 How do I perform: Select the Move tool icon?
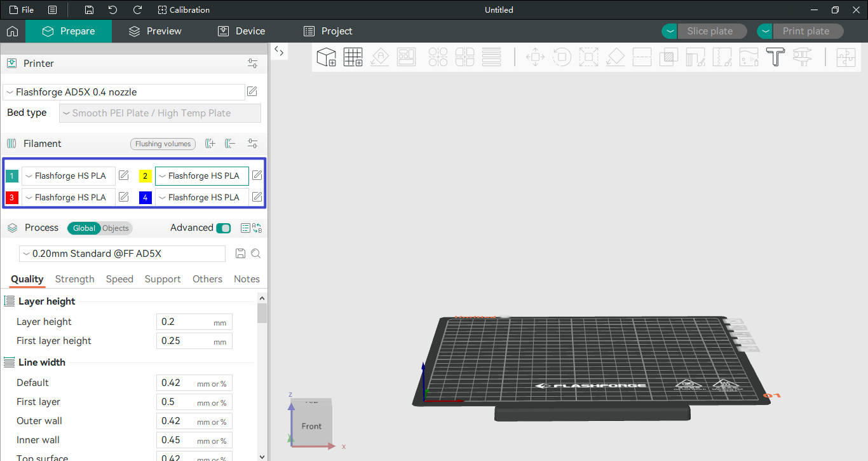point(536,57)
